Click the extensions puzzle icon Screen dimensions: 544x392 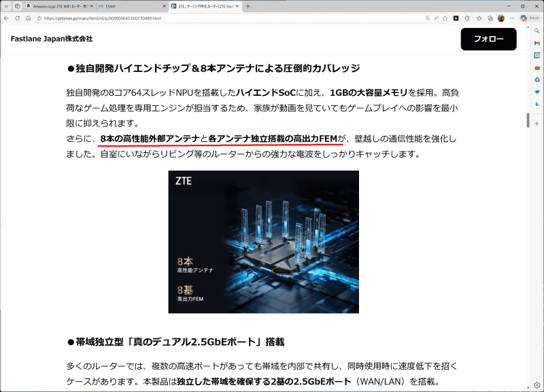pos(466,19)
